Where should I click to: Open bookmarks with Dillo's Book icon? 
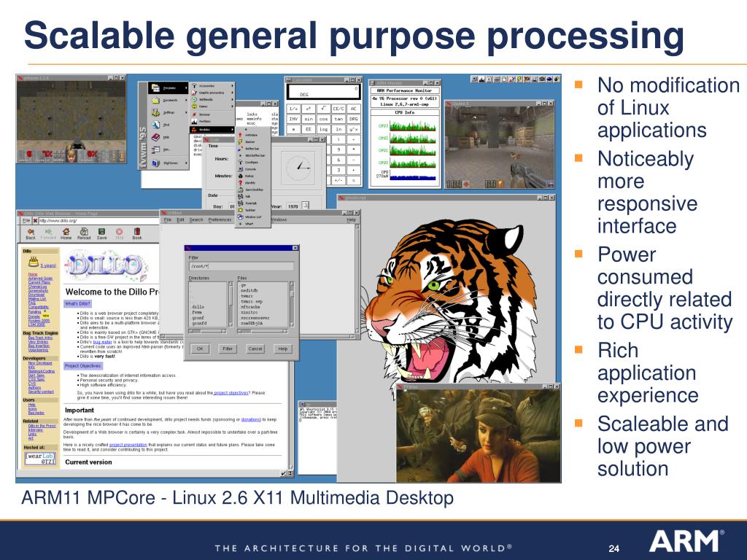click(136, 233)
